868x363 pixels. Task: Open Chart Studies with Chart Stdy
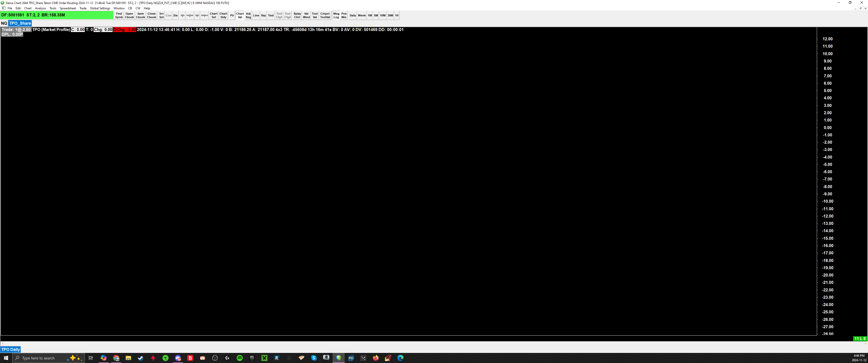point(223,15)
